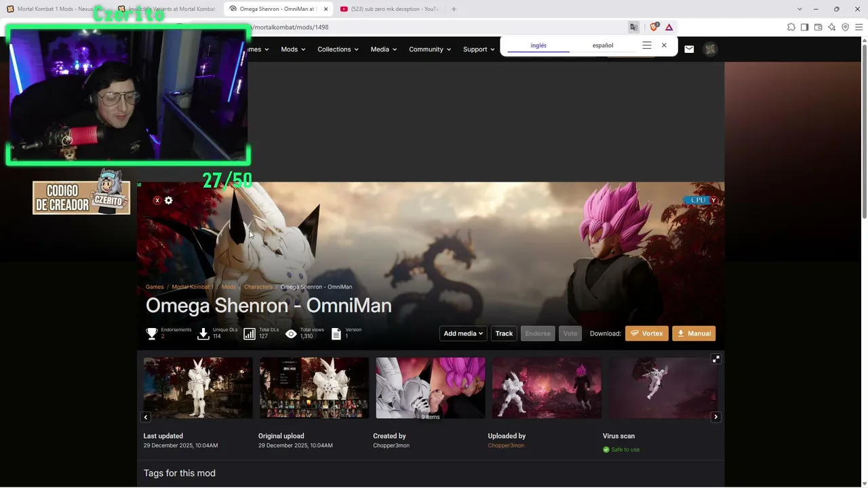Toggle the browser sidebar panel icon
The height and width of the screenshot is (488, 868).
(805, 27)
